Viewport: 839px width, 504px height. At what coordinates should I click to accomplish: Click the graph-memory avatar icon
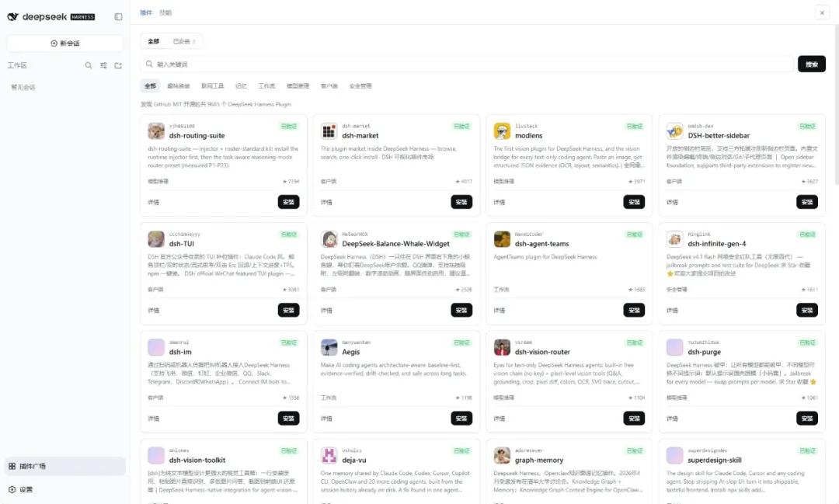tap(502, 455)
